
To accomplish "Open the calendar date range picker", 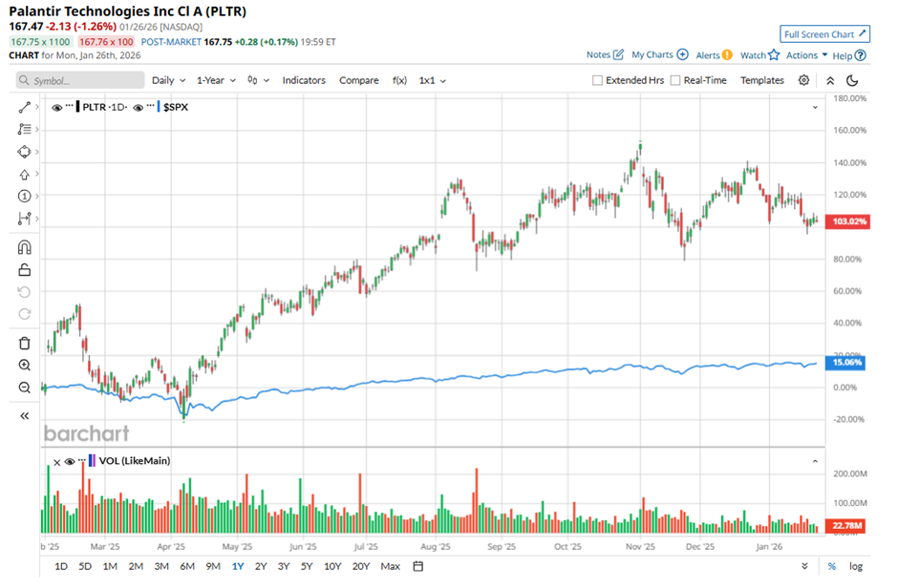I will (417, 566).
